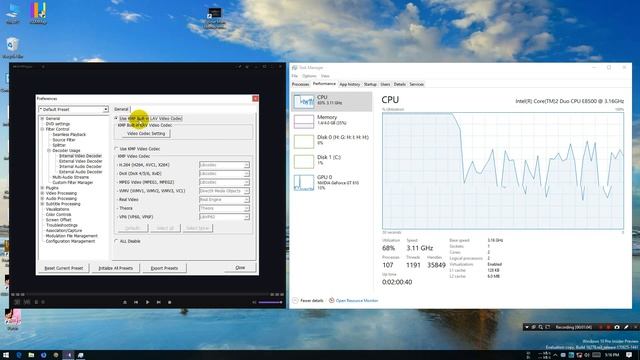This screenshot has width=640, height=360.
Task: Adjust the KMPlayer volume slider
Action: click(x=270, y=302)
